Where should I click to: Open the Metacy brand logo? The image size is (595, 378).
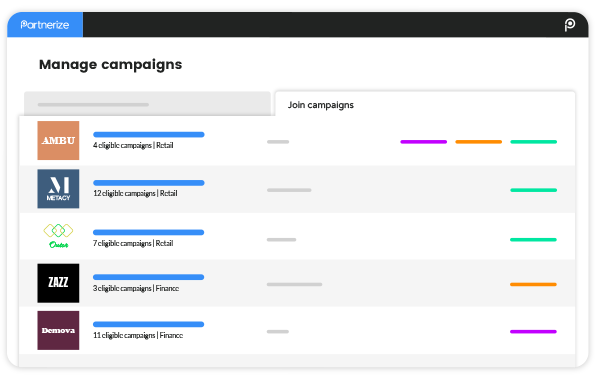coord(58,189)
